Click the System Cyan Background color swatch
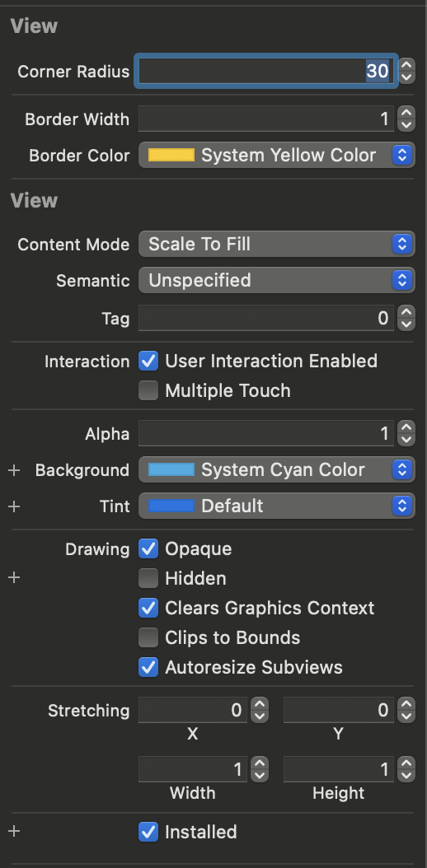 tap(171, 470)
